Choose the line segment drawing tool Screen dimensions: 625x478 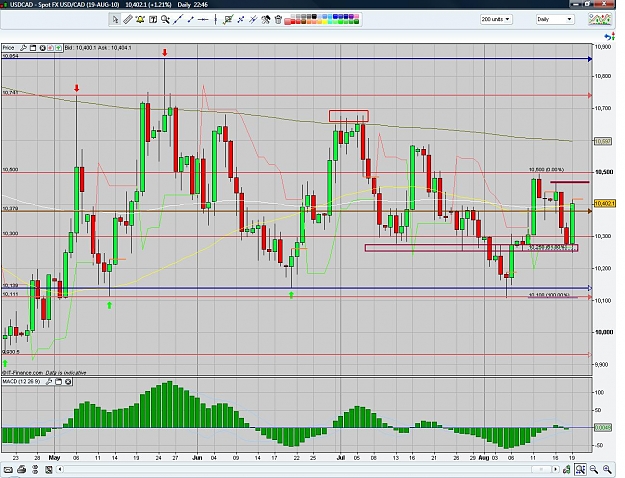point(191,20)
